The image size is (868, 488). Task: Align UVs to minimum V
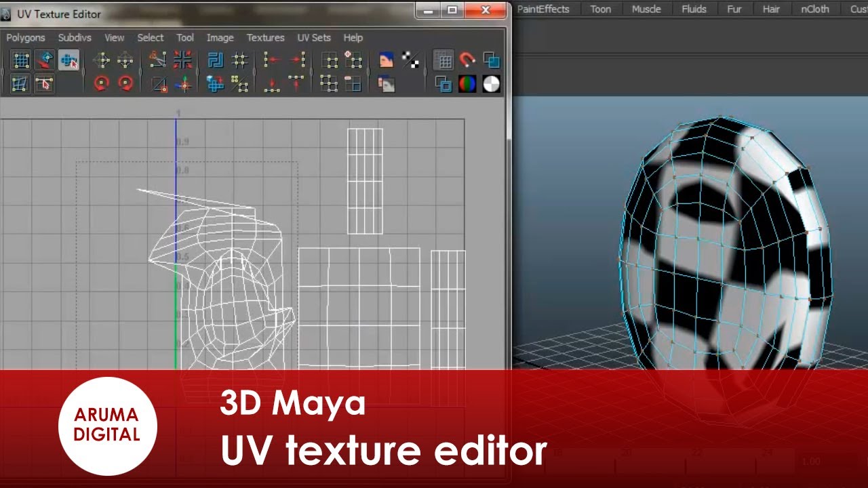pyautogui.click(x=273, y=84)
